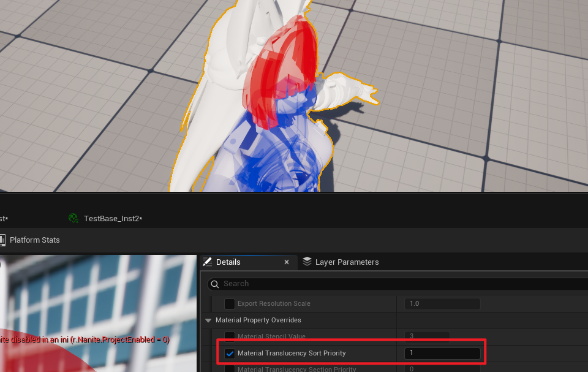
Task: Open Platform Stats panel
Action: click(x=34, y=240)
